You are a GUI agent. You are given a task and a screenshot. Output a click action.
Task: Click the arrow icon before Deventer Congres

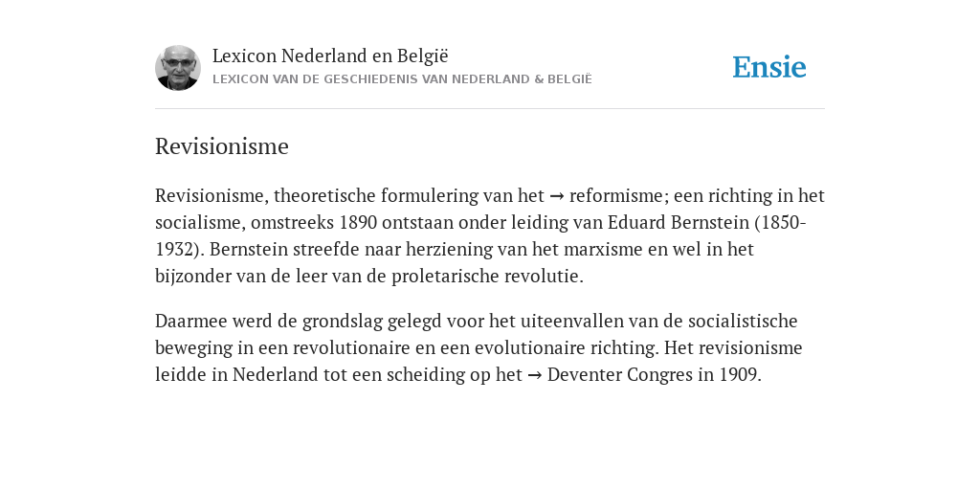534,375
